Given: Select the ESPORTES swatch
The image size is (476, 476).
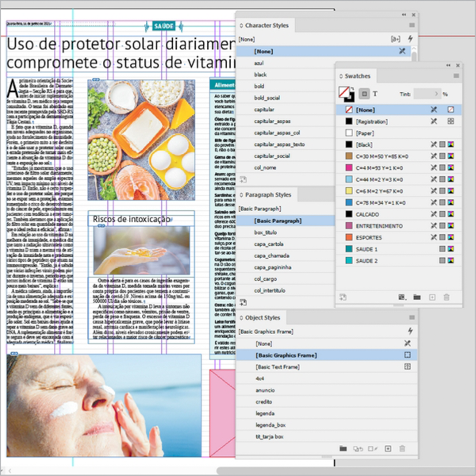Looking at the screenshot, I should [399, 238].
